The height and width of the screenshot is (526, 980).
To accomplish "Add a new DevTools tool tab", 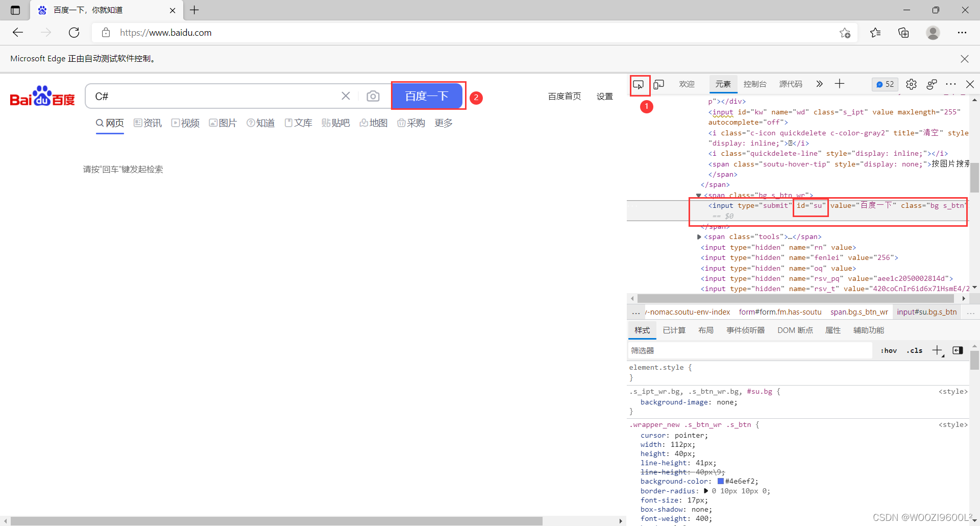I will pyautogui.click(x=840, y=84).
